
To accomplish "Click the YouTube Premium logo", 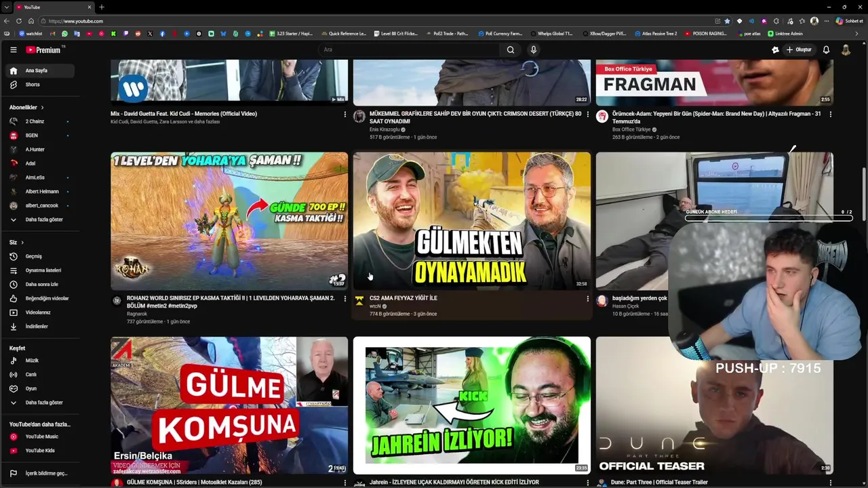I will tap(44, 49).
